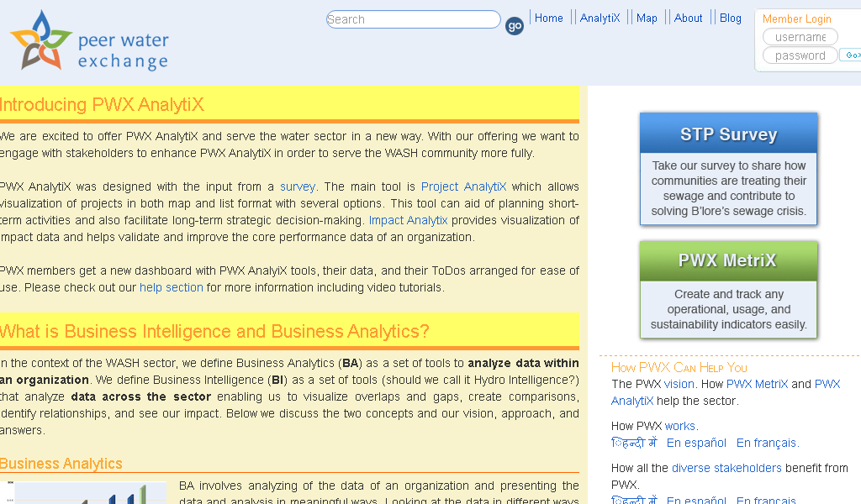Click the round go search button
The image size is (861, 504).
515,26
